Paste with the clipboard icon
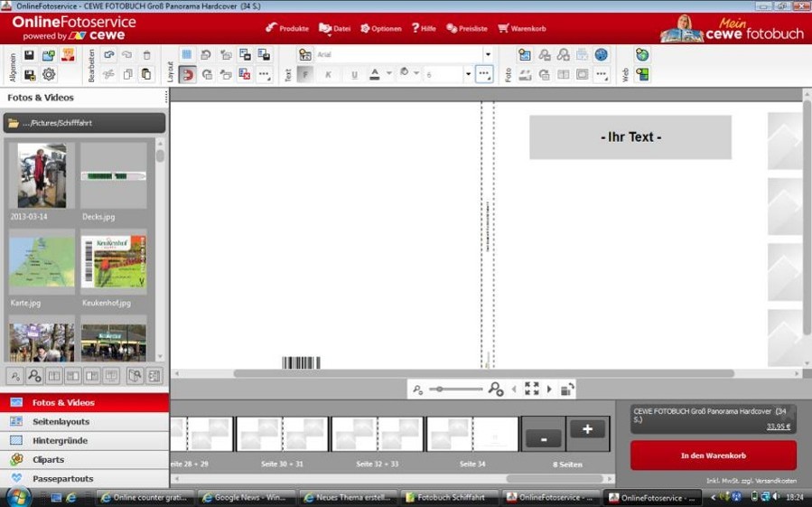 pos(146,75)
